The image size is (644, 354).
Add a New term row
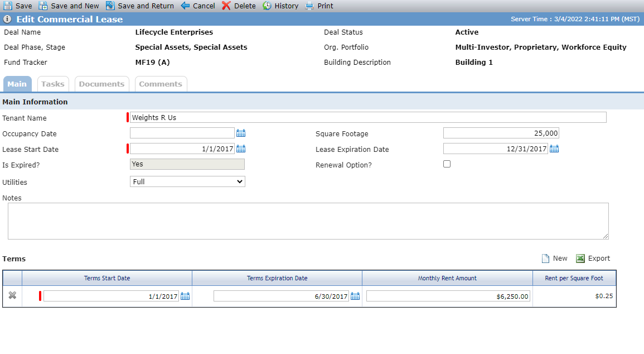554,258
